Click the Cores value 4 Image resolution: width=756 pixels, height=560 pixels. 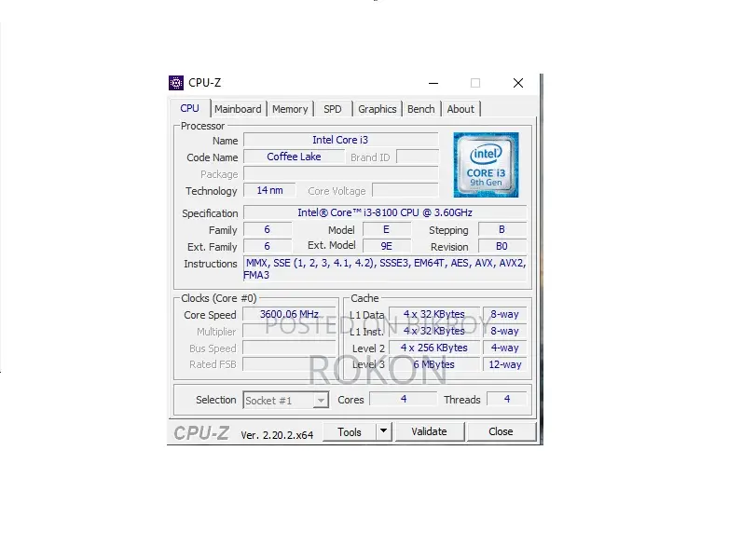404,399
